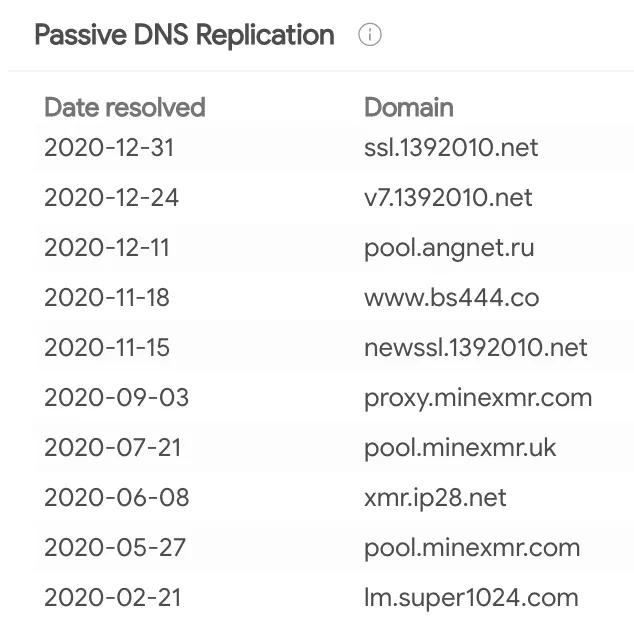Open the xmr.ip28.net domain
Image resolution: width=634 pixels, height=638 pixels.
[435, 497]
